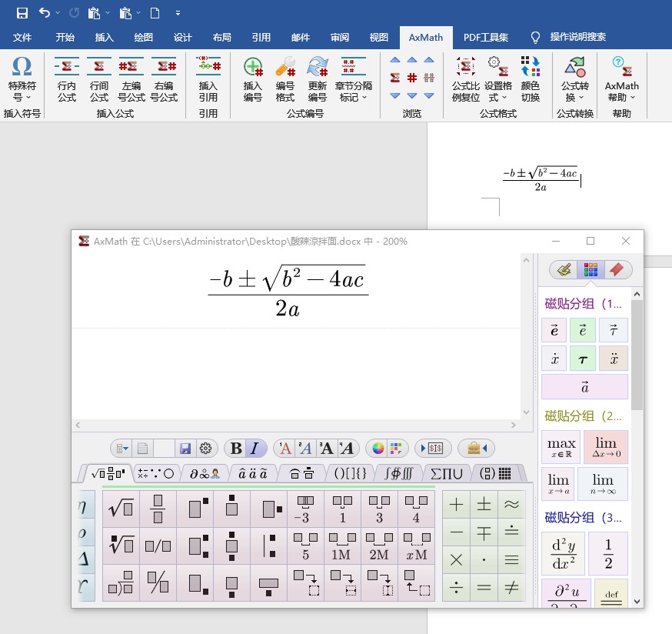The image size is (672, 634).
Task: Open Number Format (编号格式) tool
Action: [285, 80]
